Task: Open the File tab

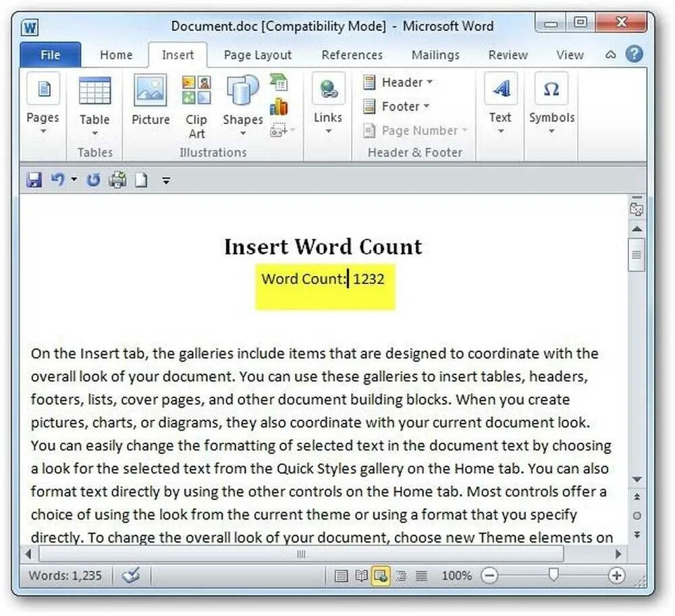Action: tap(51, 55)
